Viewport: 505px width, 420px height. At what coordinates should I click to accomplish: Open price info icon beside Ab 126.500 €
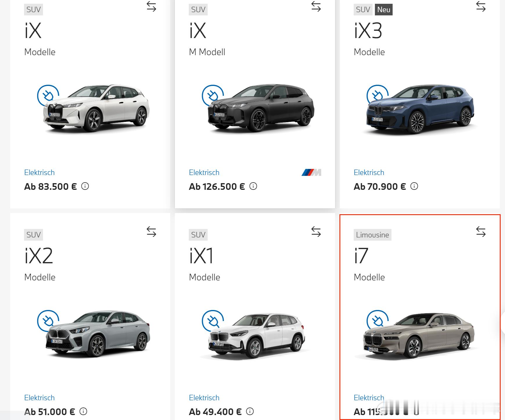(x=253, y=186)
